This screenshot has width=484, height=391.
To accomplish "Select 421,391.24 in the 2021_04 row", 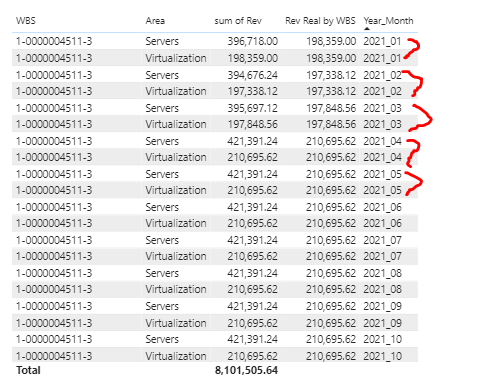I will [253, 141].
